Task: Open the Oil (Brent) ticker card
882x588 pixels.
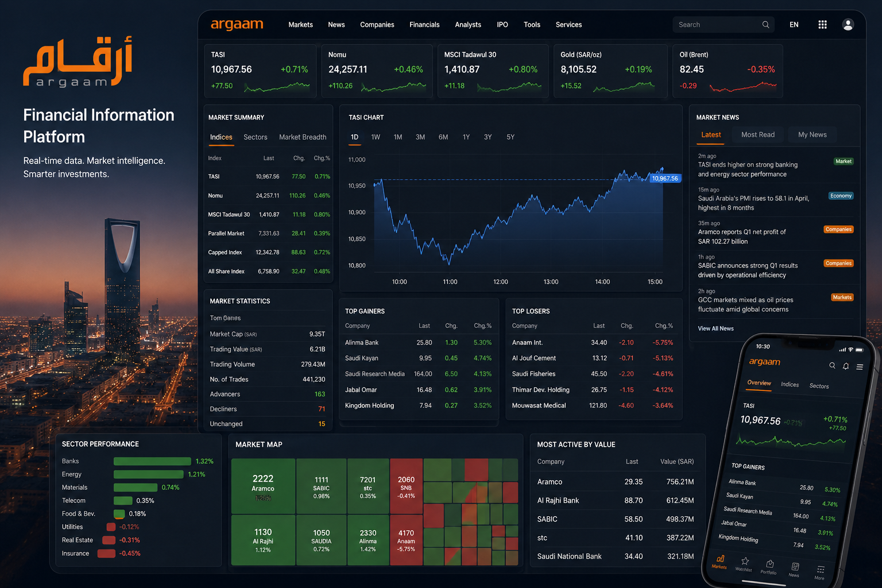Action: point(728,71)
